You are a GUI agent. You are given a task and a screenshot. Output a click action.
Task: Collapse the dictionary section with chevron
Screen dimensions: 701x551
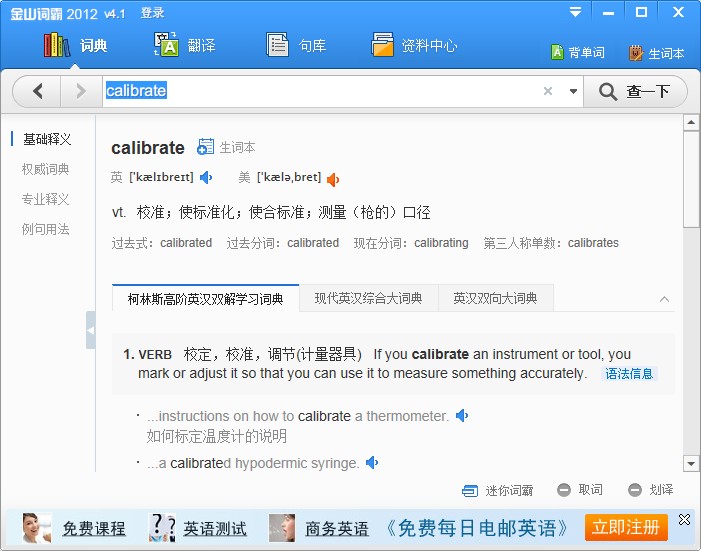[664, 299]
